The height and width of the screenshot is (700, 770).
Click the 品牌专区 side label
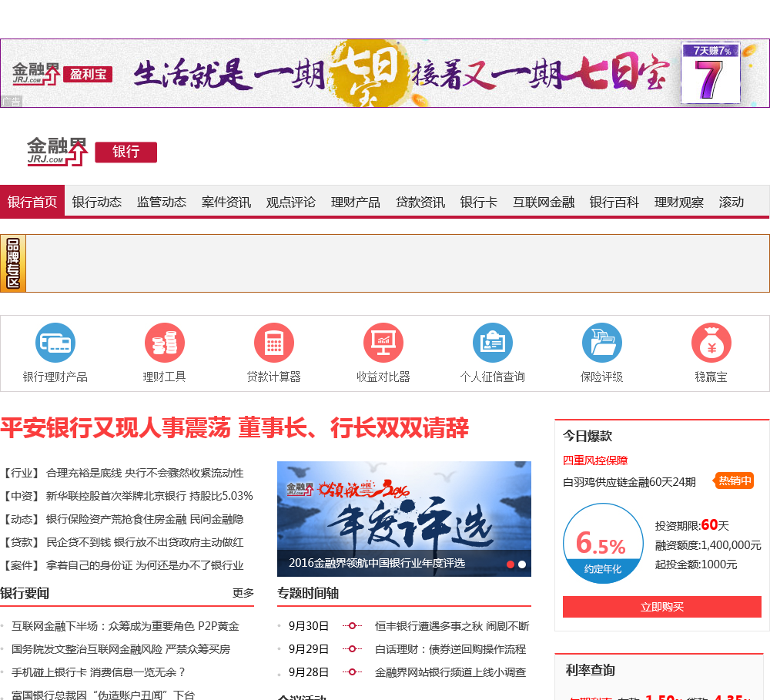pyautogui.click(x=13, y=263)
